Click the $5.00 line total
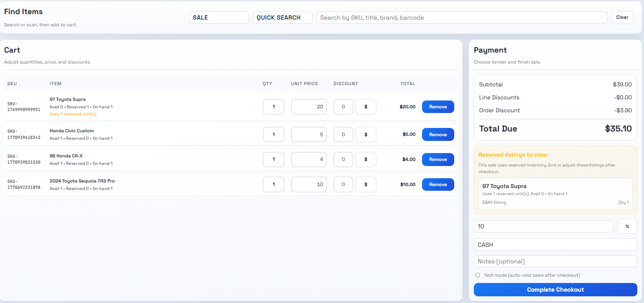The image size is (644, 303). (409, 134)
